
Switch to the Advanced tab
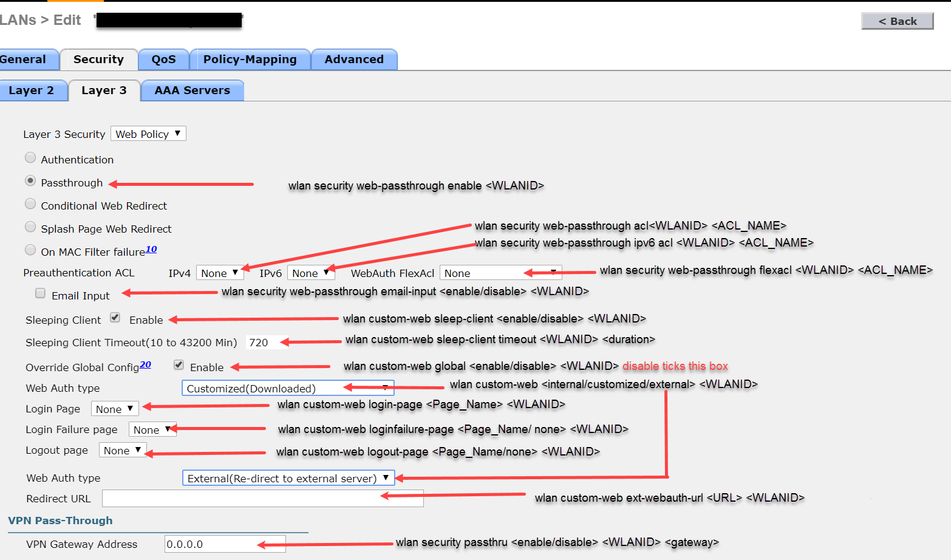point(353,60)
